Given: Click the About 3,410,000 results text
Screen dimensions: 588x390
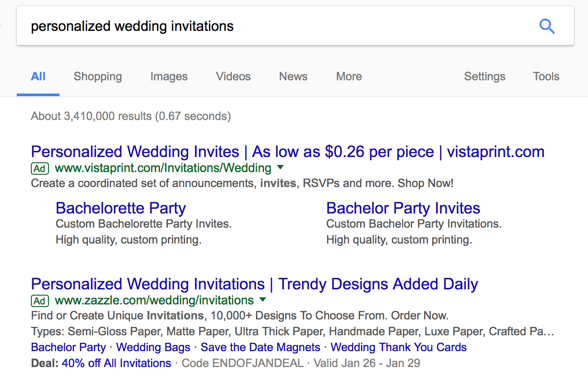Looking at the screenshot, I should tap(131, 116).
